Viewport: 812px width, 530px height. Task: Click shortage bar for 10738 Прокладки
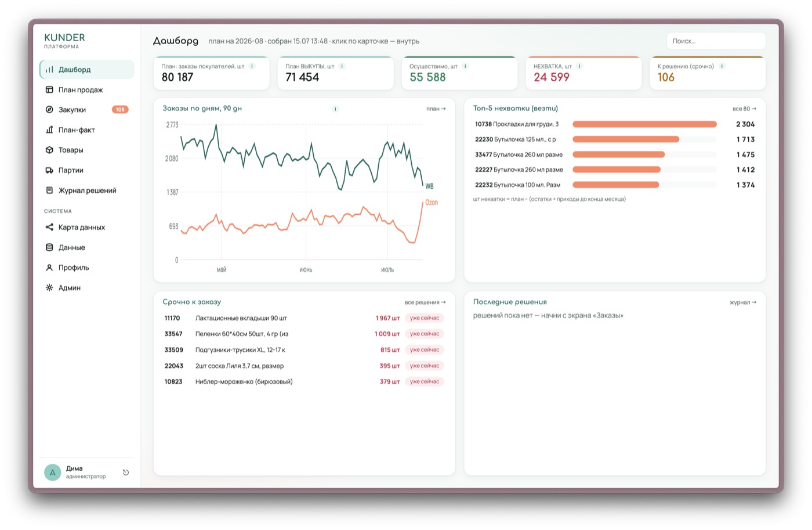(644, 124)
